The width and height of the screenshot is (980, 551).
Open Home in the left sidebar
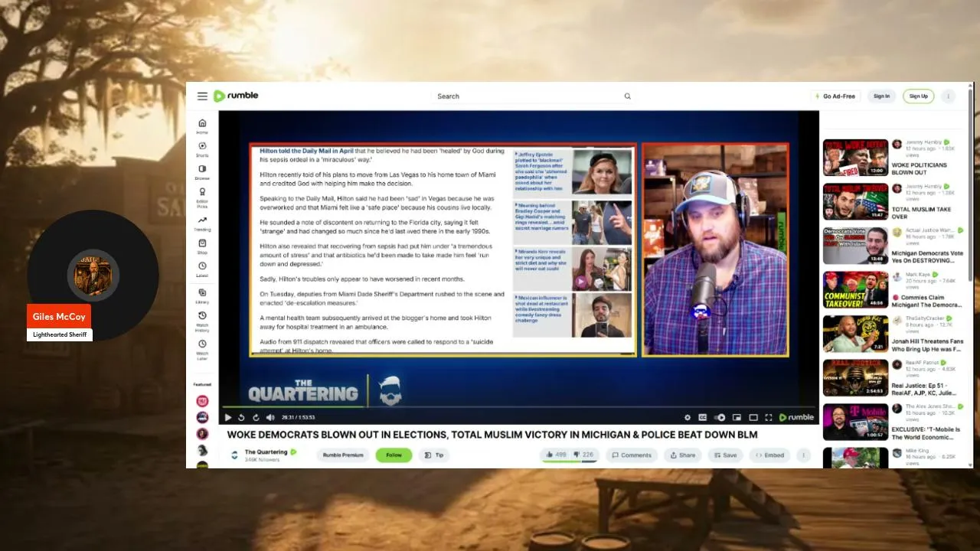pyautogui.click(x=202, y=126)
